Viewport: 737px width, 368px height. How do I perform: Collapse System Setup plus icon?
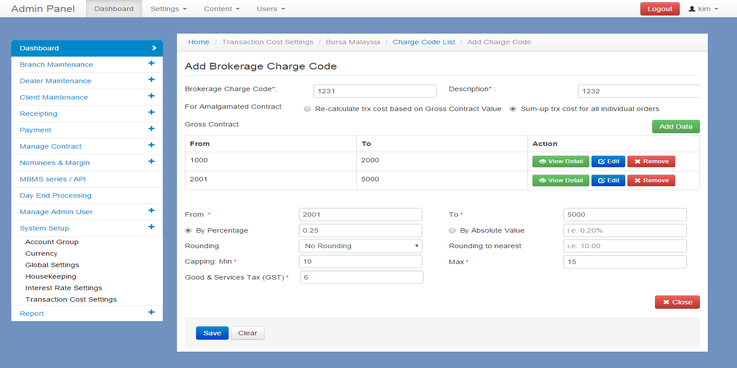(151, 227)
